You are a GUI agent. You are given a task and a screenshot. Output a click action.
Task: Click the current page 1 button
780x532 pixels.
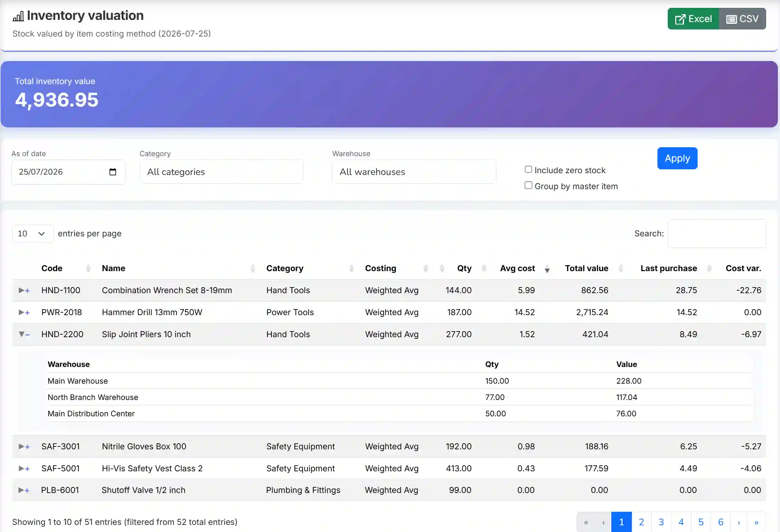click(x=622, y=522)
